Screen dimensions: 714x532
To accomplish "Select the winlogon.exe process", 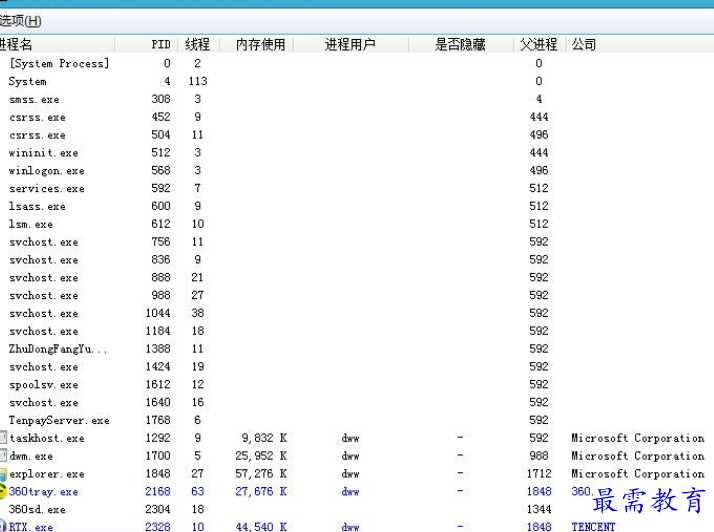I will tap(46, 170).
